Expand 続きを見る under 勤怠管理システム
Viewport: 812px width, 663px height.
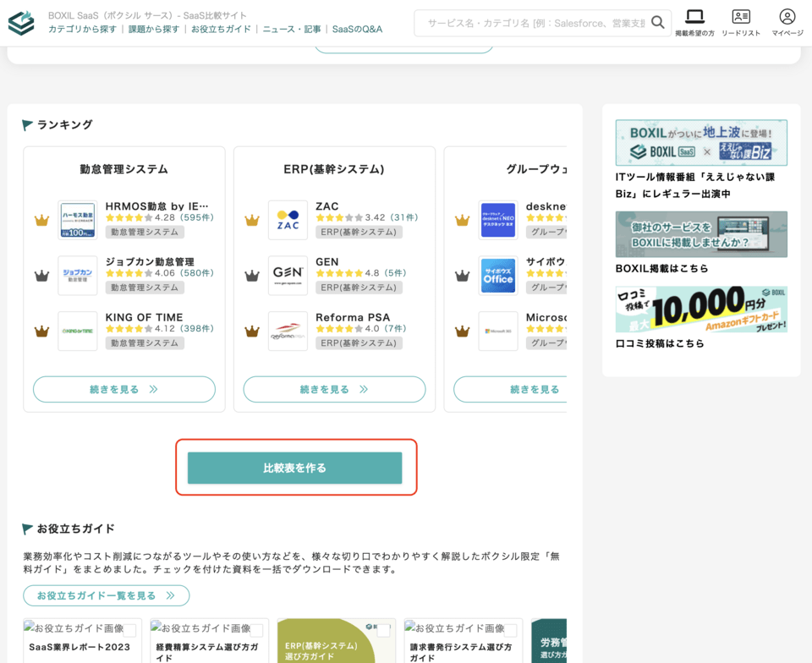point(124,390)
